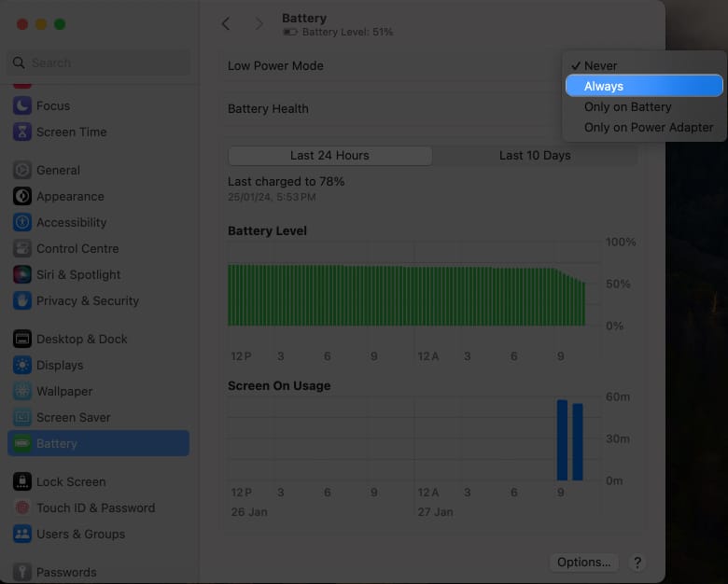Viewport: 728px width, 584px height.
Task: Open Focus settings label
Action: tap(53, 105)
